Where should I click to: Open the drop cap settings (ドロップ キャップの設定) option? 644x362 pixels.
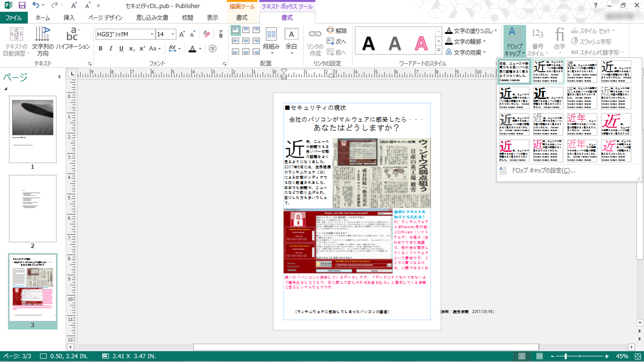543,170
